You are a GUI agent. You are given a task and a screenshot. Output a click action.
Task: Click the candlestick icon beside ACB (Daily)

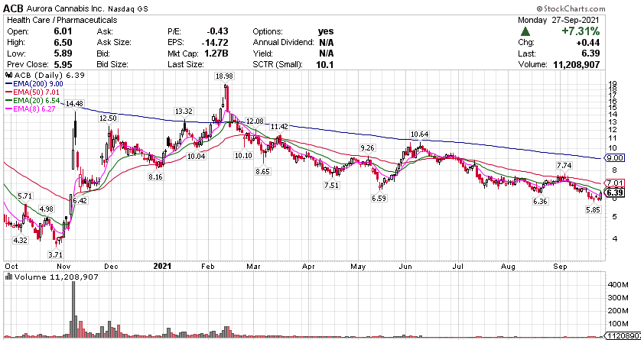coord(8,76)
